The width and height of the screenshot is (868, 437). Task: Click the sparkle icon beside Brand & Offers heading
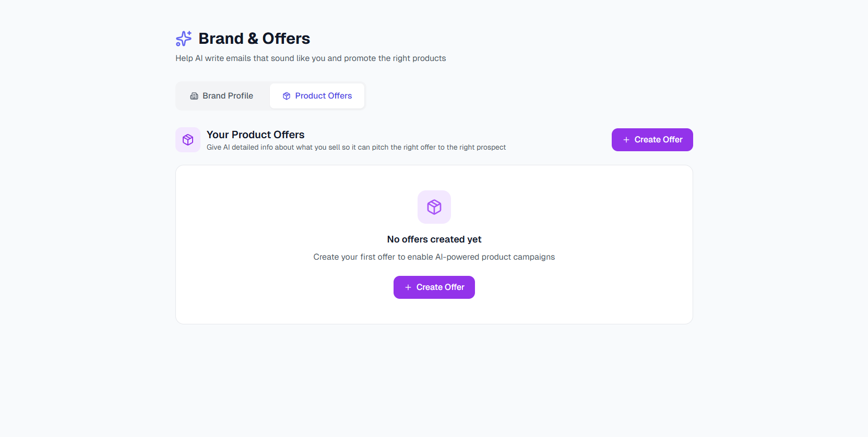click(183, 38)
